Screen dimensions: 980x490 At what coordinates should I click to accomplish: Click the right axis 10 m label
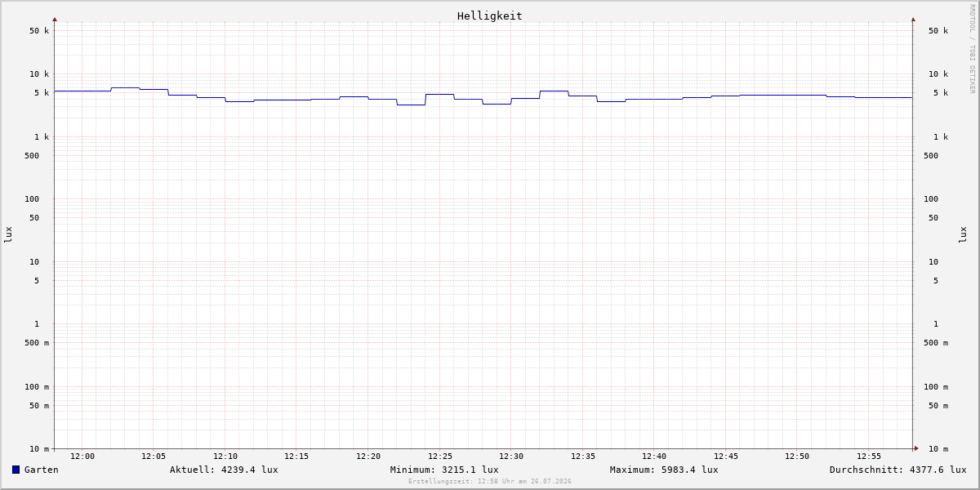pos(938,449)
